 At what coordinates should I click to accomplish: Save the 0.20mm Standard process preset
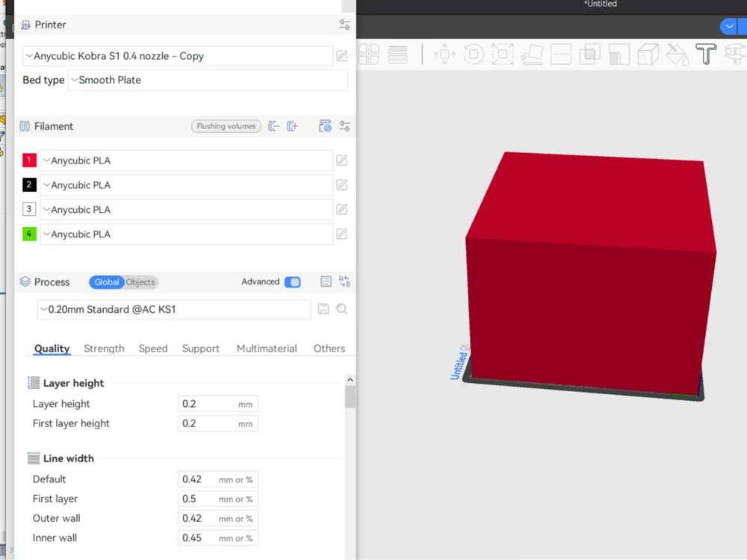323,309
